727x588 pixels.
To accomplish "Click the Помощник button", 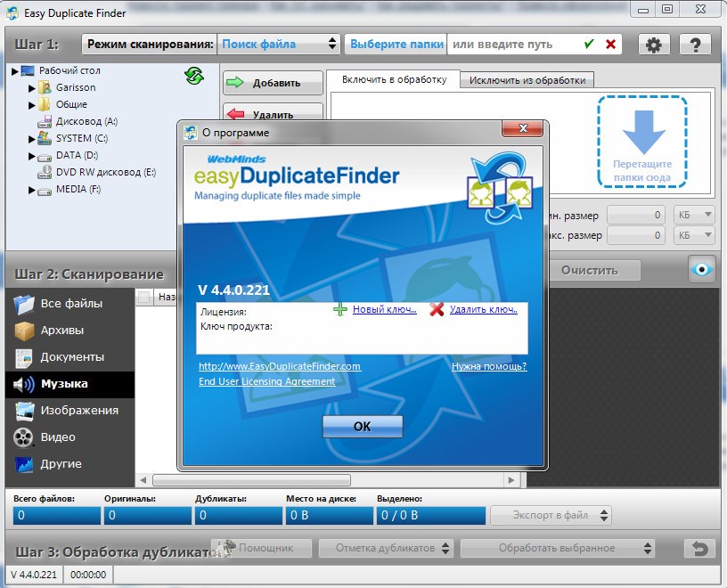I will pyautogui.click(x=262, y=548).
